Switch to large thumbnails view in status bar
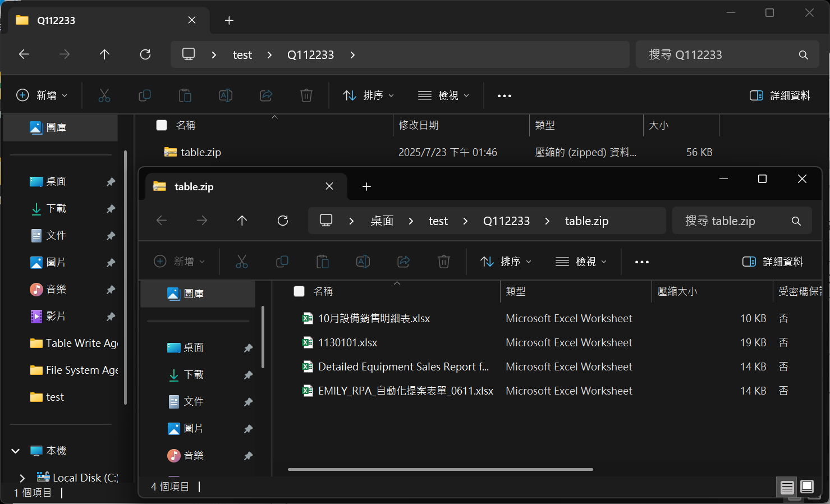Image resolution: width=830 pixels, height=504 pixels. 807,487
